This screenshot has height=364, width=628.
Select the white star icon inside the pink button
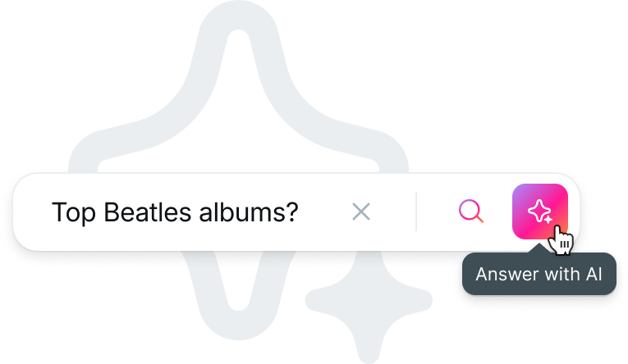click(540, 212)
